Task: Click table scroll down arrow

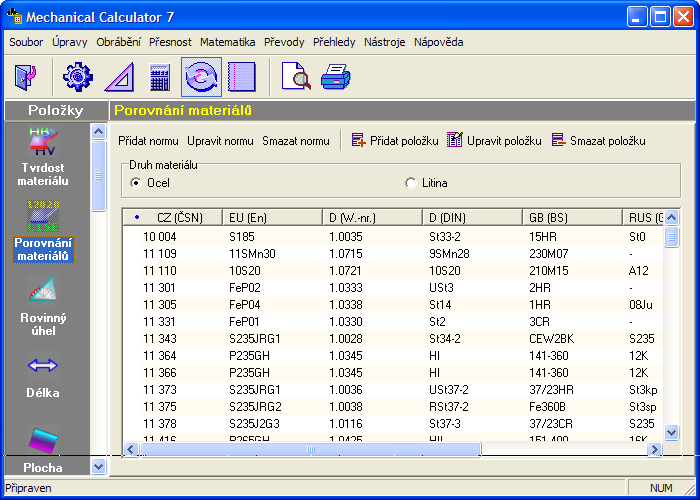Action: (671, 432)
